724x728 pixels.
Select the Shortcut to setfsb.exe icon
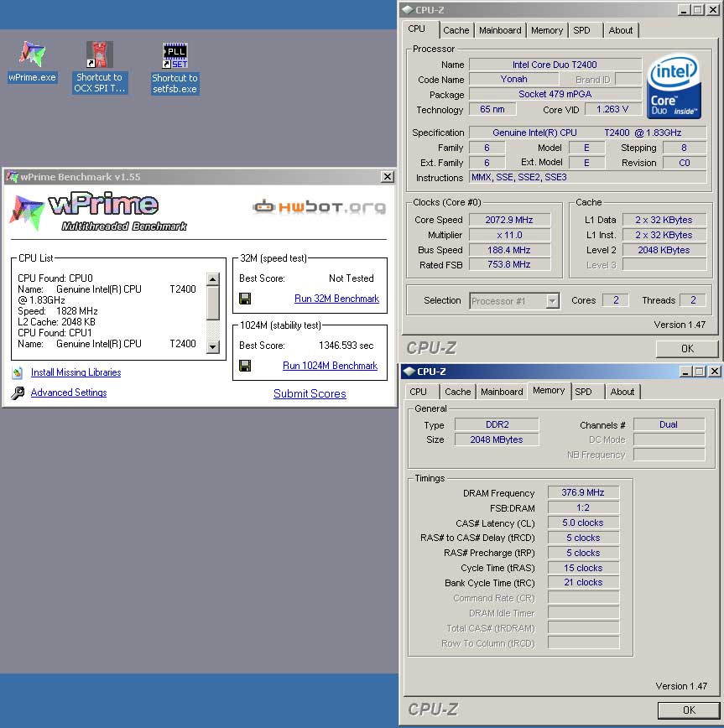[175, 68]
